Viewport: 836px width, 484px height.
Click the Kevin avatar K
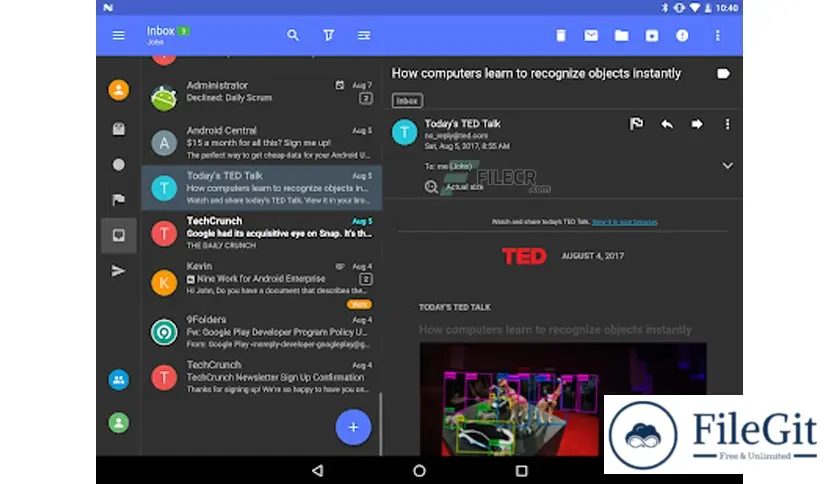164,283
